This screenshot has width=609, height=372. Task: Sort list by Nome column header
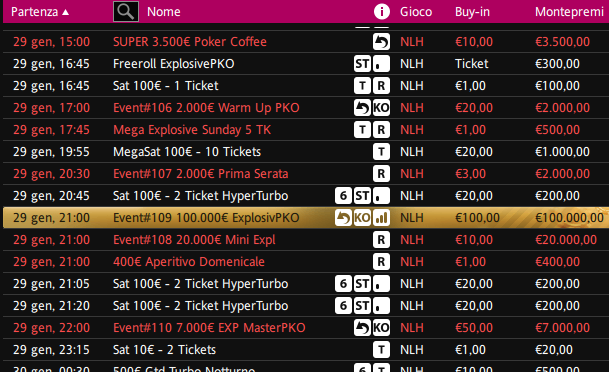click(164, 12)
